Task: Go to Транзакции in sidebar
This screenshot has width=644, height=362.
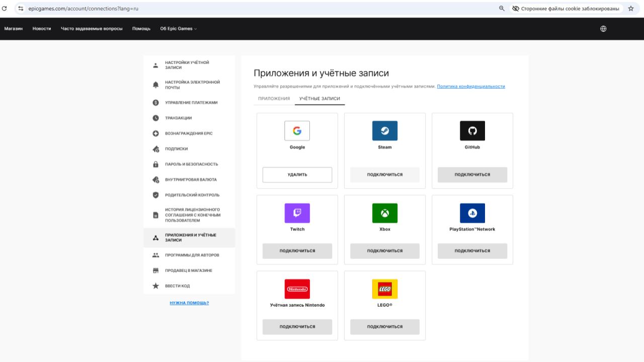Action: (189, 118)
